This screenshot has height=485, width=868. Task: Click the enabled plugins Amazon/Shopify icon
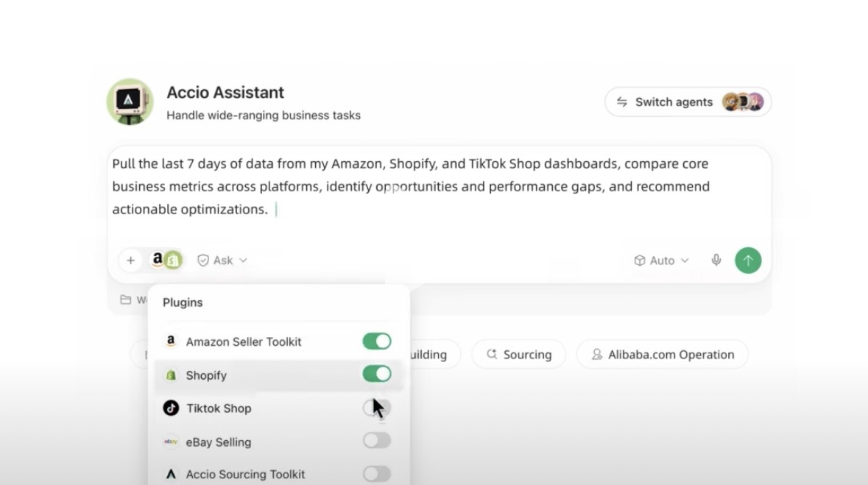coord(166,260)
